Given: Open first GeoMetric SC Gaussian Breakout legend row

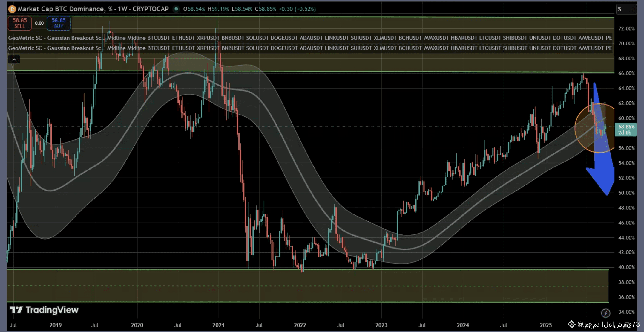Looking at the screenshot, I should point(55,38).
